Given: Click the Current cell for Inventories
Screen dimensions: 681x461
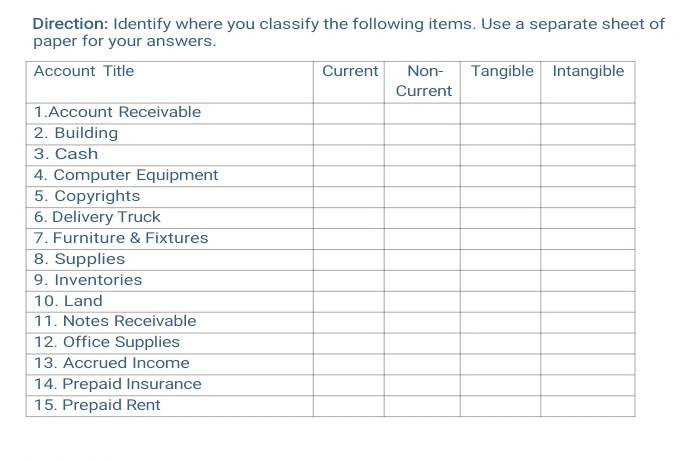Looking at the screenshot, I should click(348, 280).
